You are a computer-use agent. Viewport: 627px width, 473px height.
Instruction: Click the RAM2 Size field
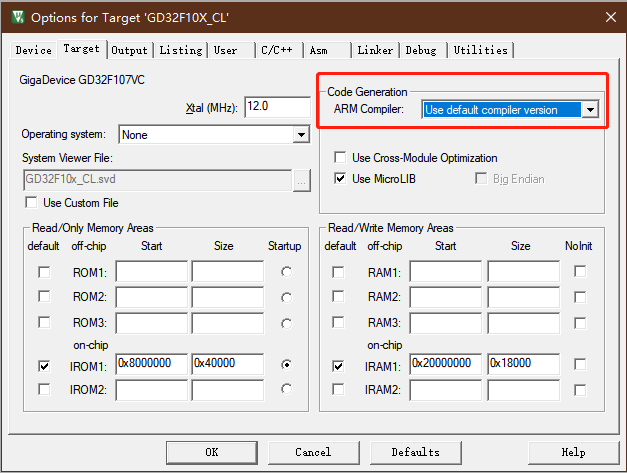coord(523,297)
